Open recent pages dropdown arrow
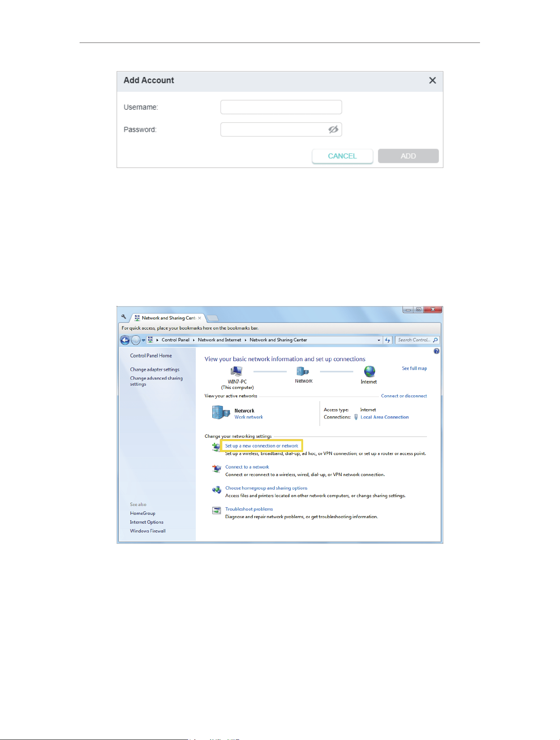560x740 pixels. (144, 340)
